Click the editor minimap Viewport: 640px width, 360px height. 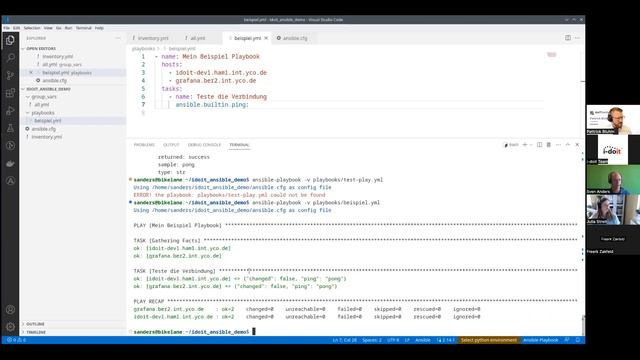pos(551,54)
